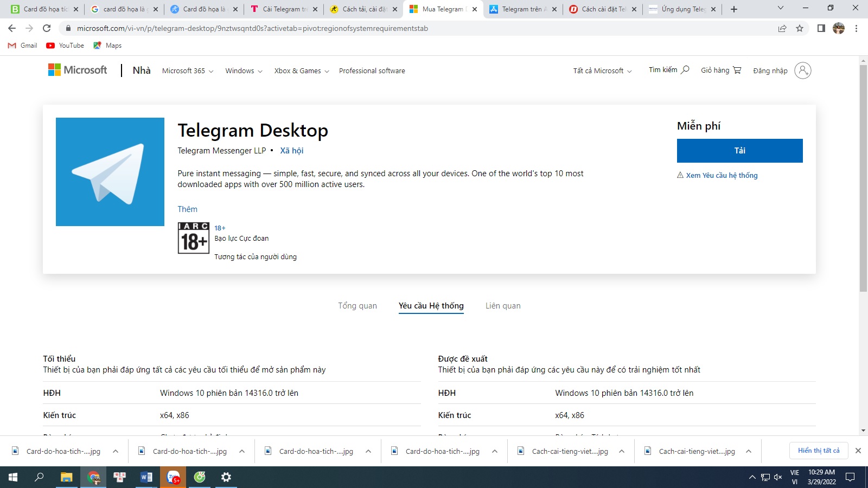Screen dimensions: 868x488
Task: Open Zalo app in taskbar
Action: (x=174, y=477)
